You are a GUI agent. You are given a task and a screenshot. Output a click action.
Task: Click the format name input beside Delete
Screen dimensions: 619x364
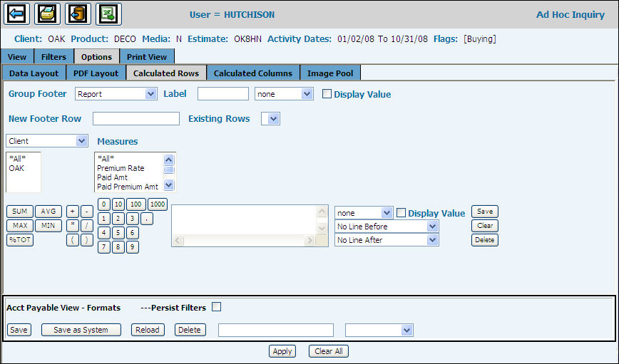(x=276, y=330)
